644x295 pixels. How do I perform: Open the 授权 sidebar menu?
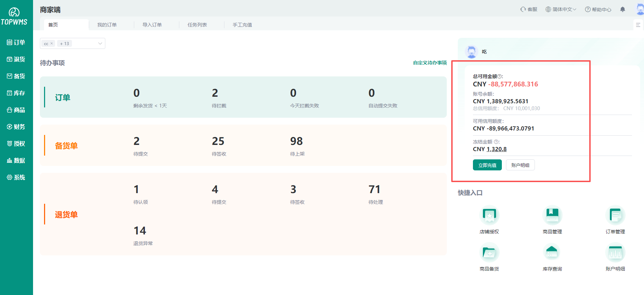click(16, 144)
